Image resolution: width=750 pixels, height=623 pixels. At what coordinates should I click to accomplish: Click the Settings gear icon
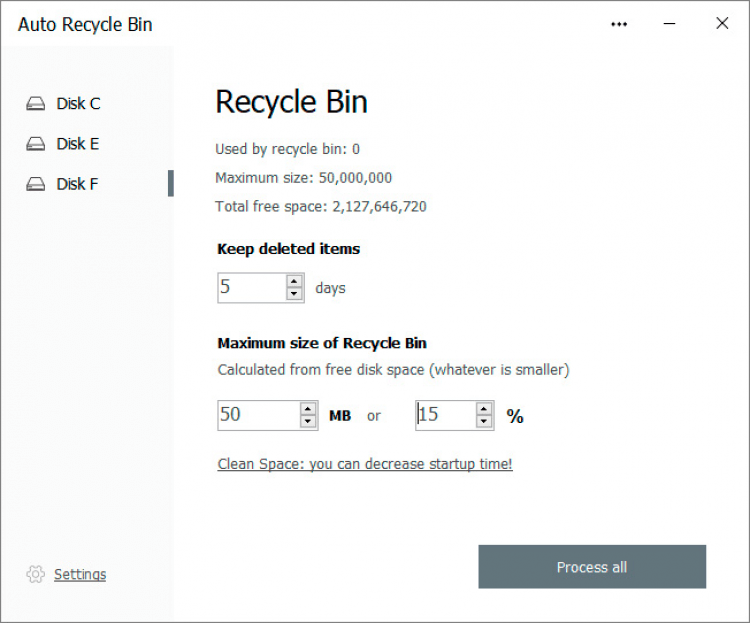(35, 574)
